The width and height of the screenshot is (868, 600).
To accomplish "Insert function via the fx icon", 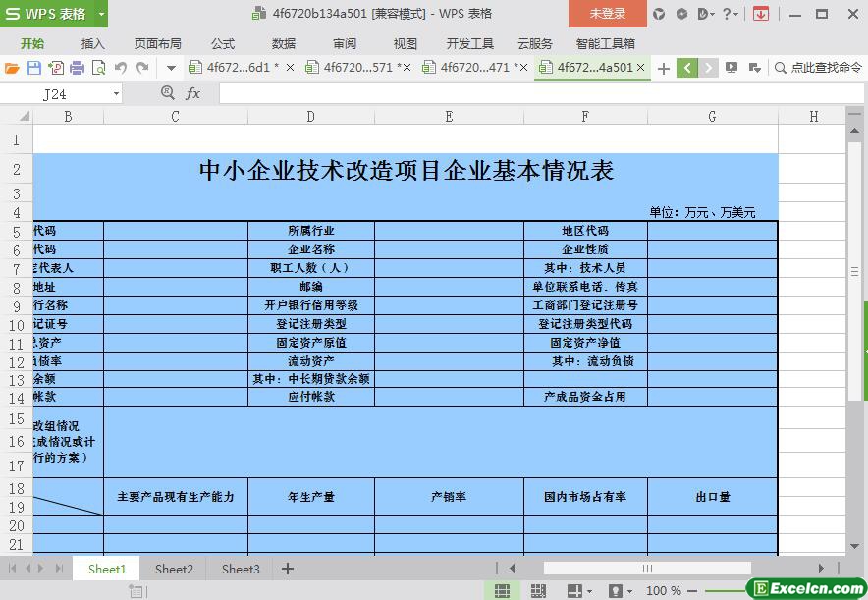I will 192,93.
